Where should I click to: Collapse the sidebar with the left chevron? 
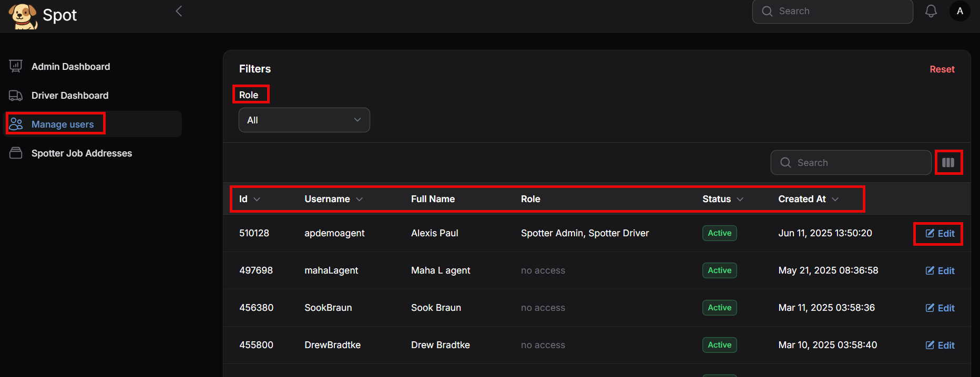[179, 11]
